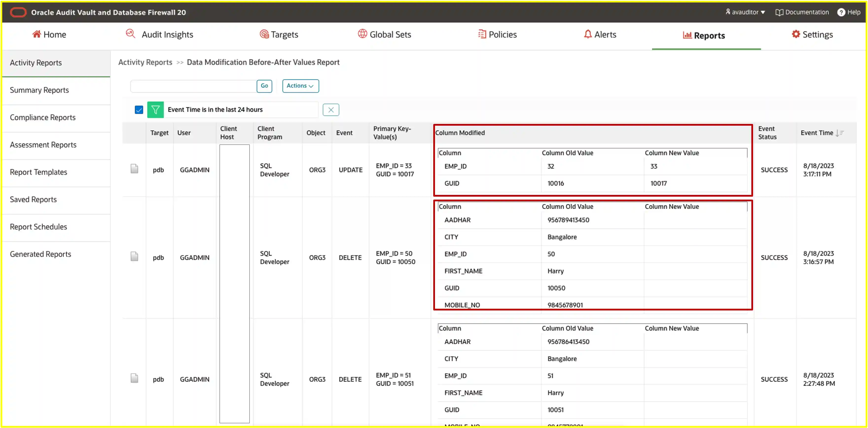
Task: Click the Target column header
Action: [159, 133]
